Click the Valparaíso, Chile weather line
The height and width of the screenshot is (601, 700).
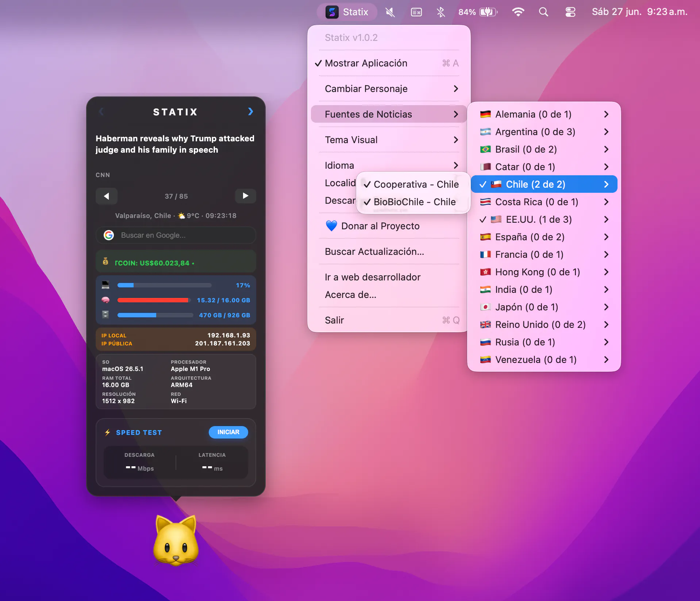(x=176, y=215)
